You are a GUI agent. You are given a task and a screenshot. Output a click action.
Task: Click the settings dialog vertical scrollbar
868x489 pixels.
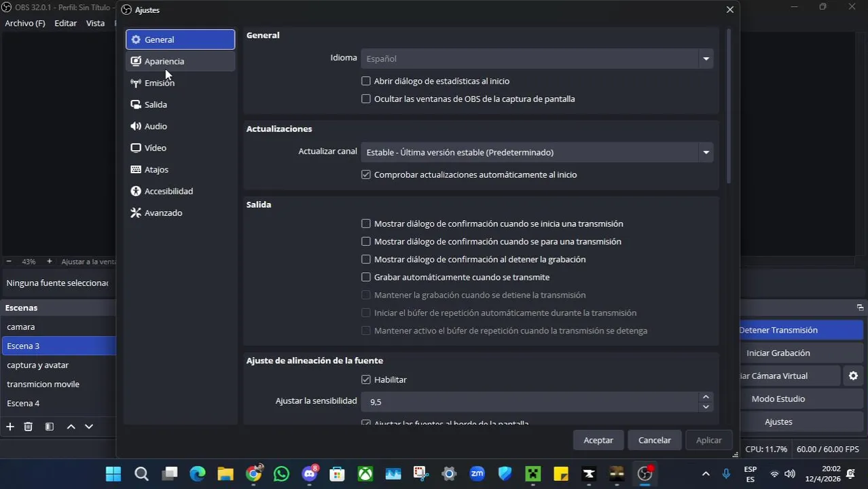click(729, 105)
